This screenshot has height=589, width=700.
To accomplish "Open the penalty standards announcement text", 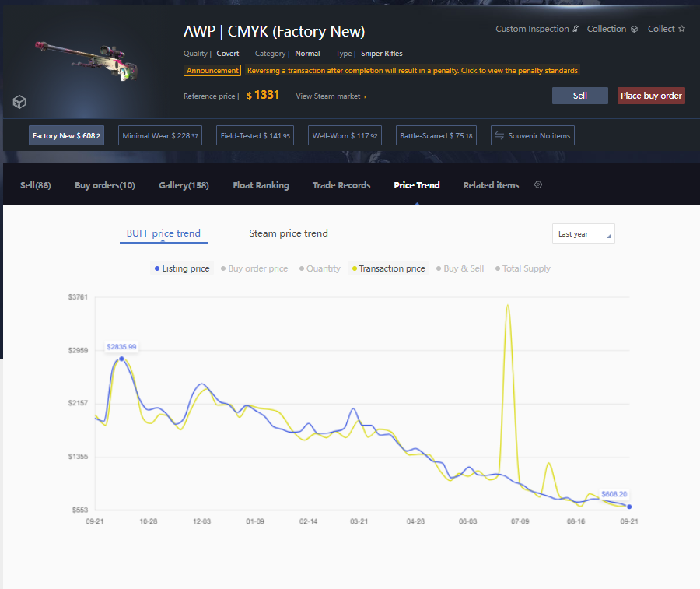I will tap(412, 71).
